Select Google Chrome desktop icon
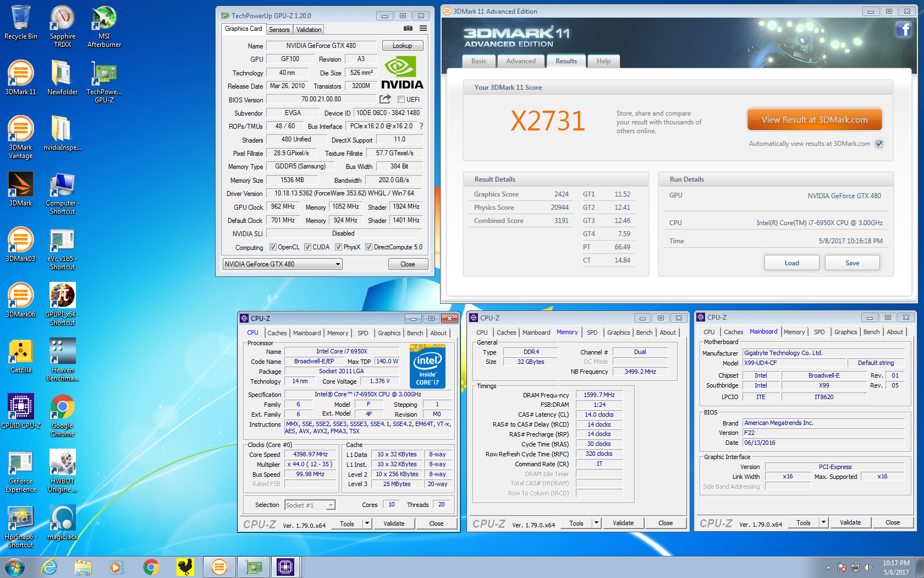The width and height of the screenshot is (924, 578). click(x=62, y=415)
